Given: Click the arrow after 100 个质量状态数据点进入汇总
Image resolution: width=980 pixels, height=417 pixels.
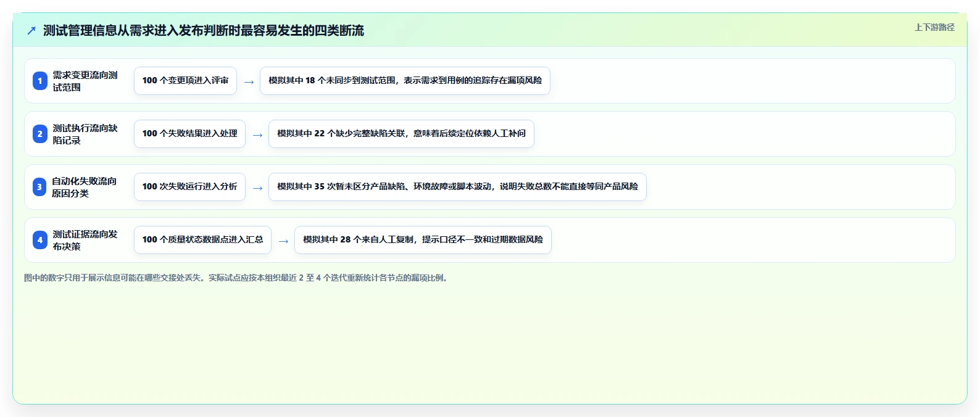Looking at the screenshot, I should [283, 241].
